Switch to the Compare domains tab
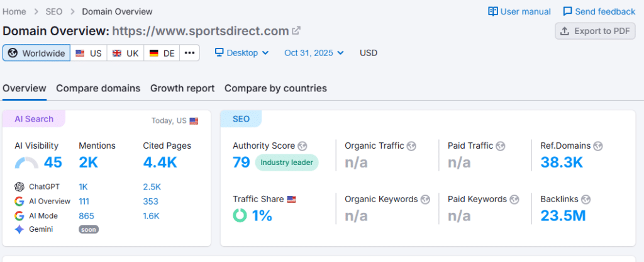644x262 pixels. tap(98, 88)
